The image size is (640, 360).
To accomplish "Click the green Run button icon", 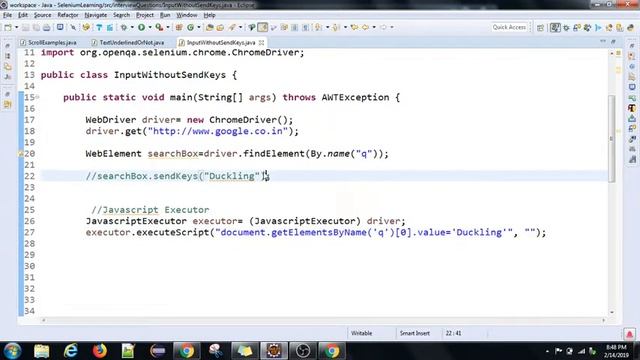I will click(x=141, y=27).
